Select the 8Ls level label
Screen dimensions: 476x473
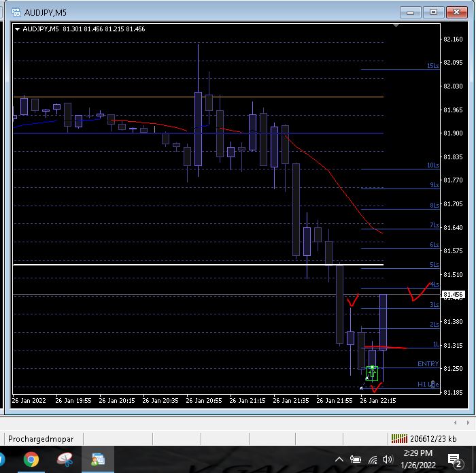tap(434, 206)
